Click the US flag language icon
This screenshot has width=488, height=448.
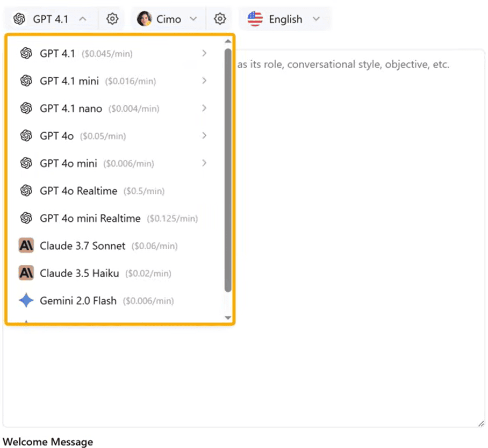pos(255,19)
